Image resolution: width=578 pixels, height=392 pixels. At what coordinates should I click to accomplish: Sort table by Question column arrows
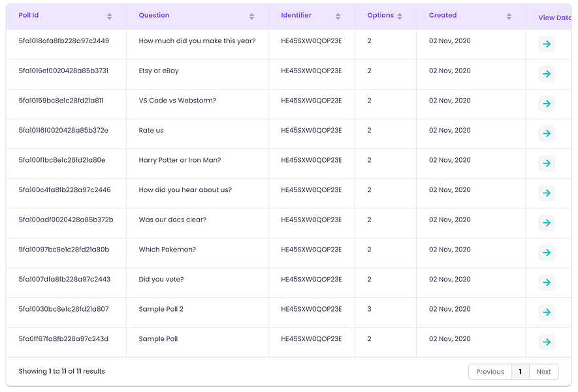tap(251, 16)
